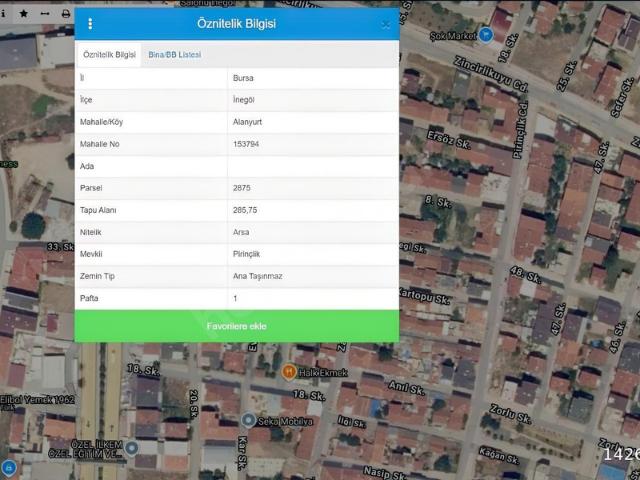Click the Şok Market map pin
This screenshot has width=640, height=480.
(x=485, y=35)
